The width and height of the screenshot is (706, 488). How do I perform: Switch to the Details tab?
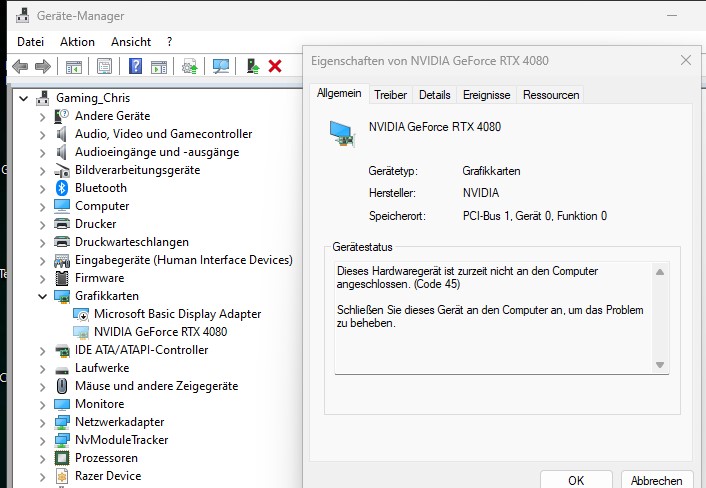coord(434,95)
